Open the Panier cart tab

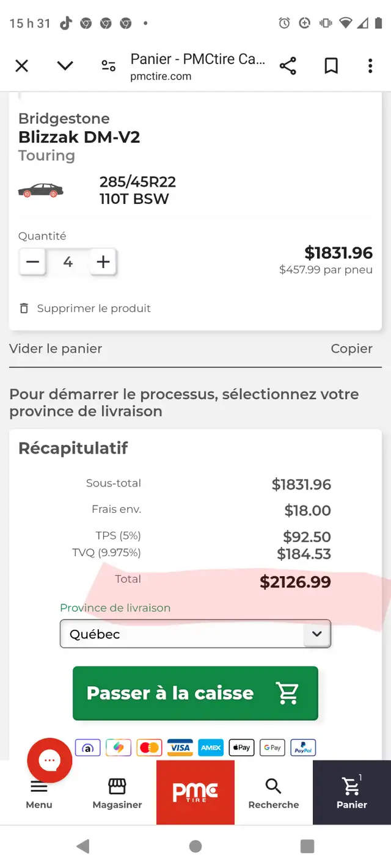click(x=352, y=792)
